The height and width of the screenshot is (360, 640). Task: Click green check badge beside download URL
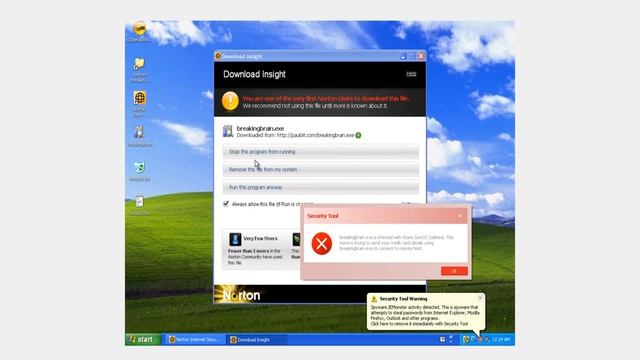click(x=358, y=135)
